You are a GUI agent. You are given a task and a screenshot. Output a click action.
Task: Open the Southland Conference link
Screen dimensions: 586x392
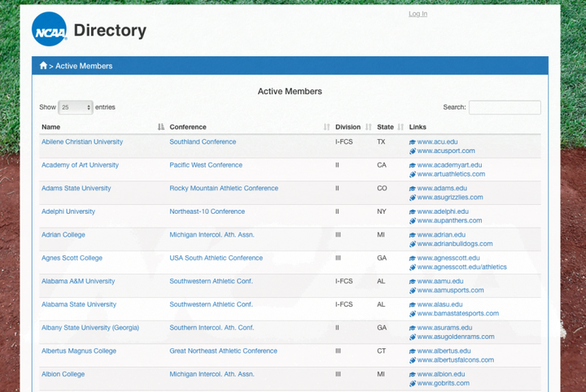pyautogui.click(x=203, y=142)
